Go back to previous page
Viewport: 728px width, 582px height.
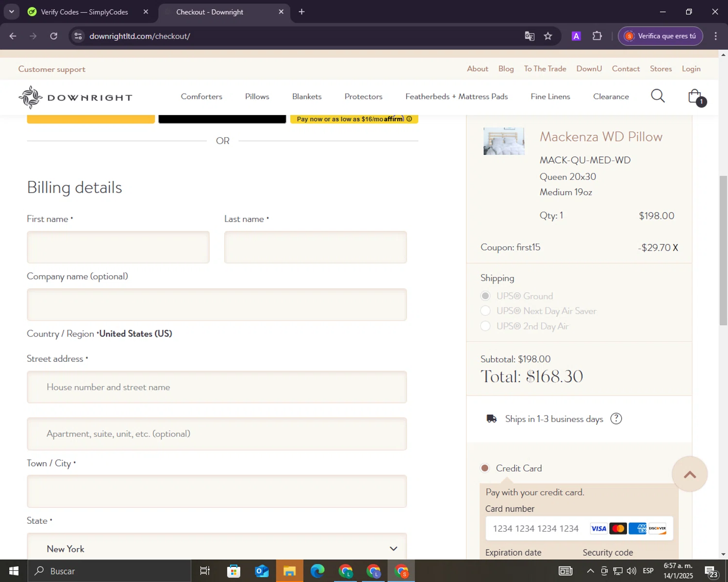tap(13, 36)
